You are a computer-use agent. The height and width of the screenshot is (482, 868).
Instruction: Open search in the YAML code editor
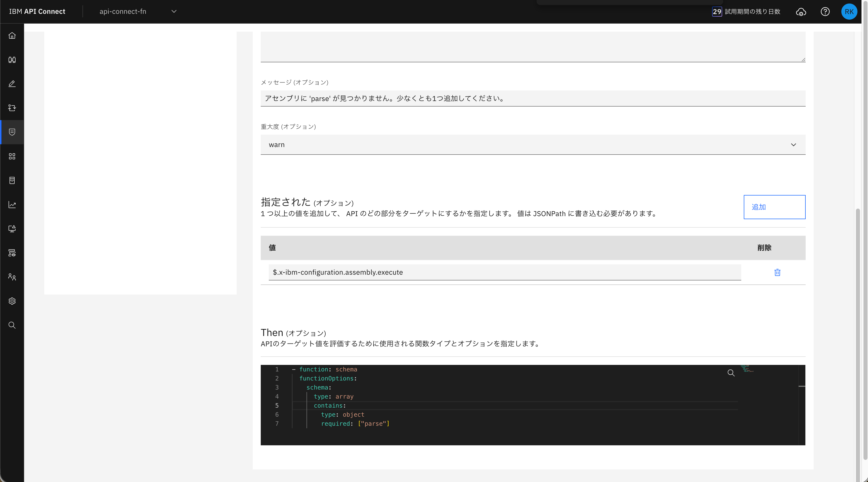[731, 373]
